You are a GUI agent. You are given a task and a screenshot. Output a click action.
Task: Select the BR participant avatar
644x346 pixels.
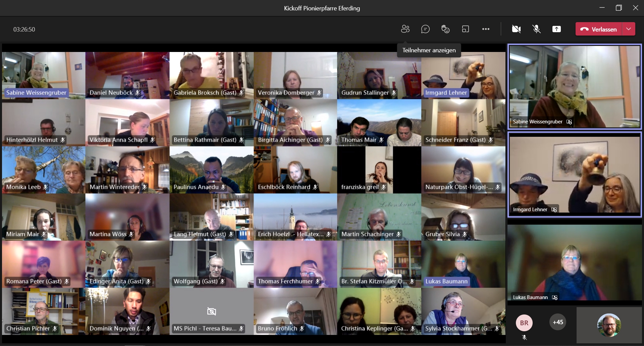tap(524, 323)
